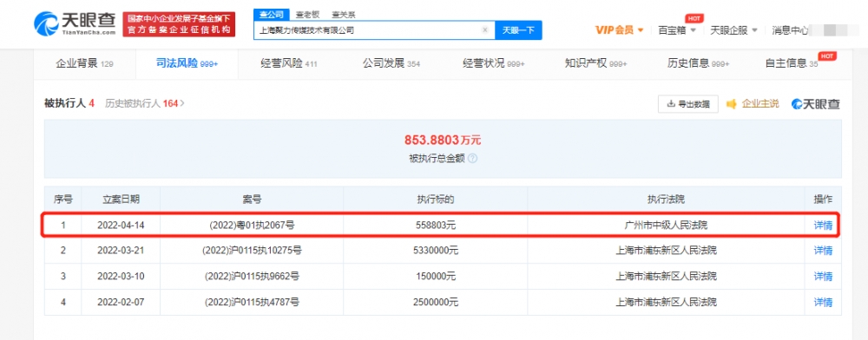Click the 国家中小企业发展子基金旗下 red banner
The height and width of the screenshot is (340, 868).
click(x=178, y=24)
